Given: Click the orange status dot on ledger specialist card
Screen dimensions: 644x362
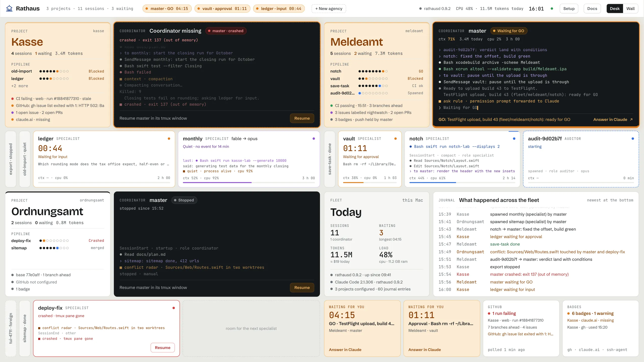Looking at the screenshot, I should [169, 139].
